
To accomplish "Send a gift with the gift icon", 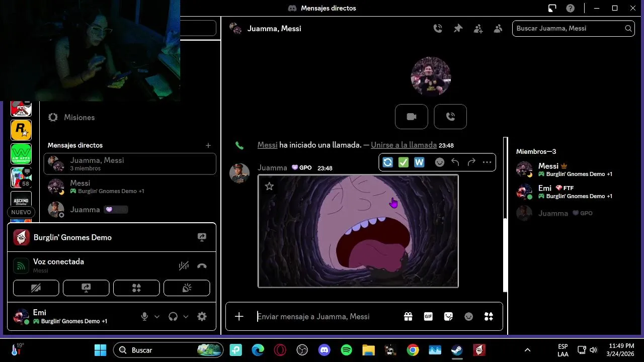I will pyautogui.click(x=408, y=316).
